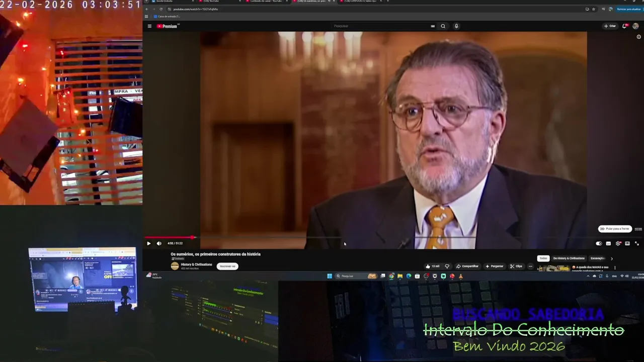The image size is (644, 362).
Task: Open YouTube notifications bell
Action: point(625,26)
